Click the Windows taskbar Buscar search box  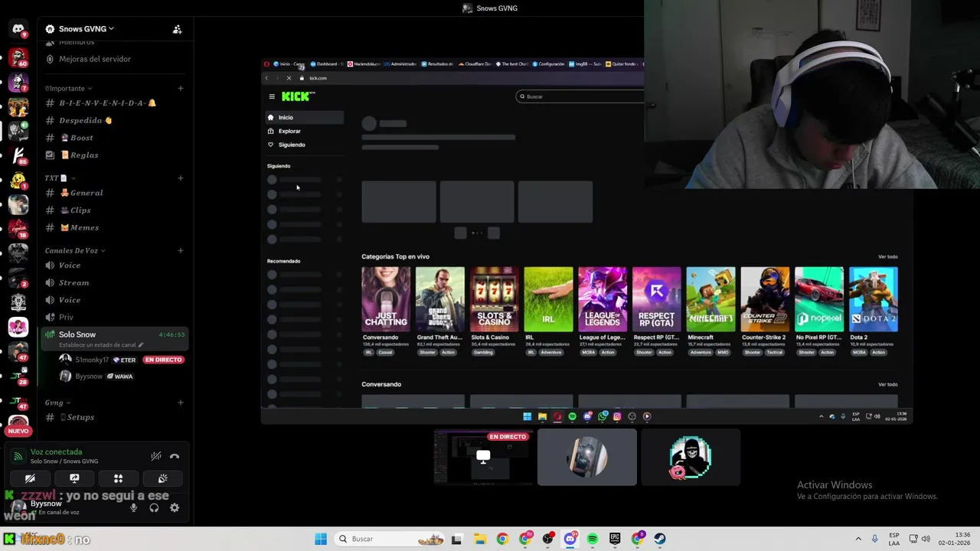tap(390, 539)
